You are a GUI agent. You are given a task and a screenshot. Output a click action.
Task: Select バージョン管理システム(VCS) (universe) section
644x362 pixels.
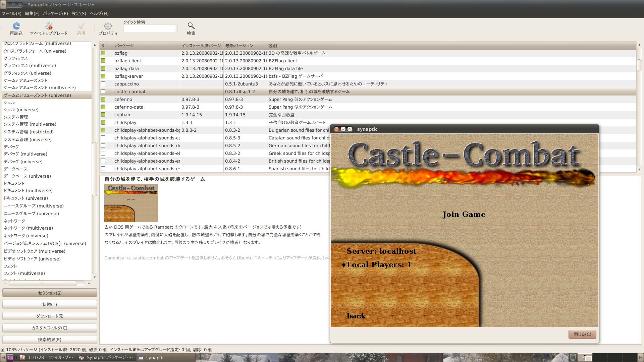47,243
